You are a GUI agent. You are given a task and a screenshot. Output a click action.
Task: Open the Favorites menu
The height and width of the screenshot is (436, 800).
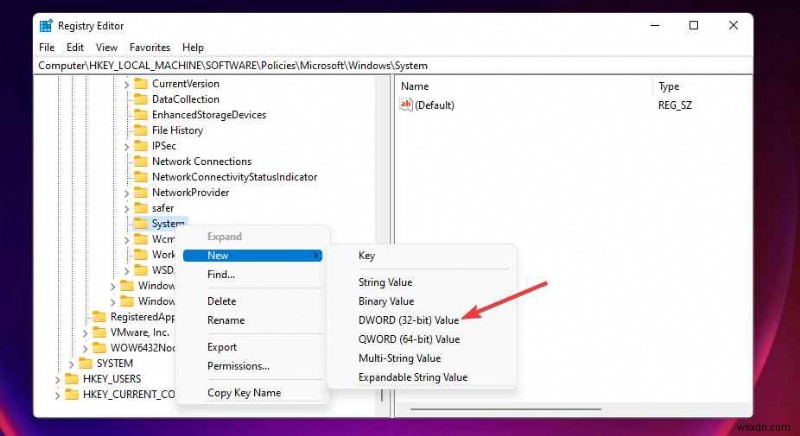pos(149,47)
